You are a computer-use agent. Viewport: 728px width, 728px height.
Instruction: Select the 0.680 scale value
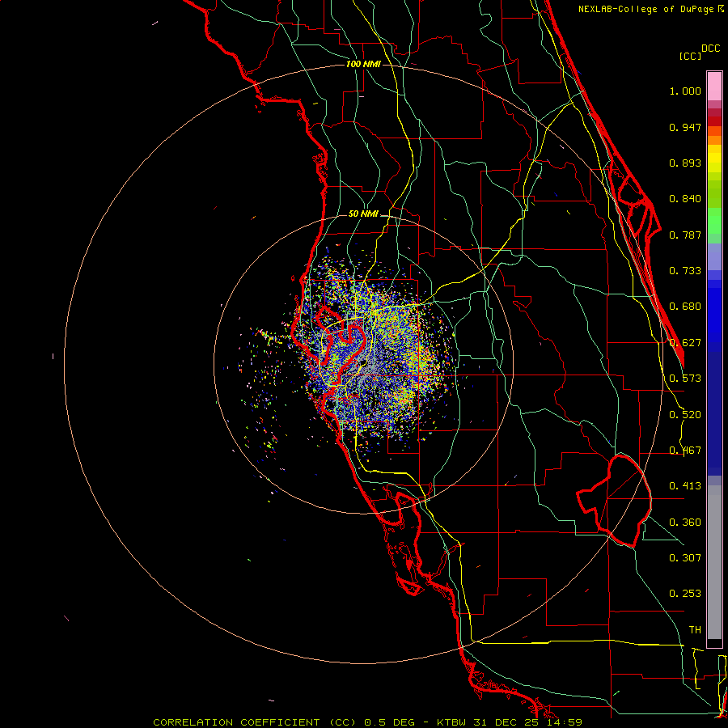685,307
